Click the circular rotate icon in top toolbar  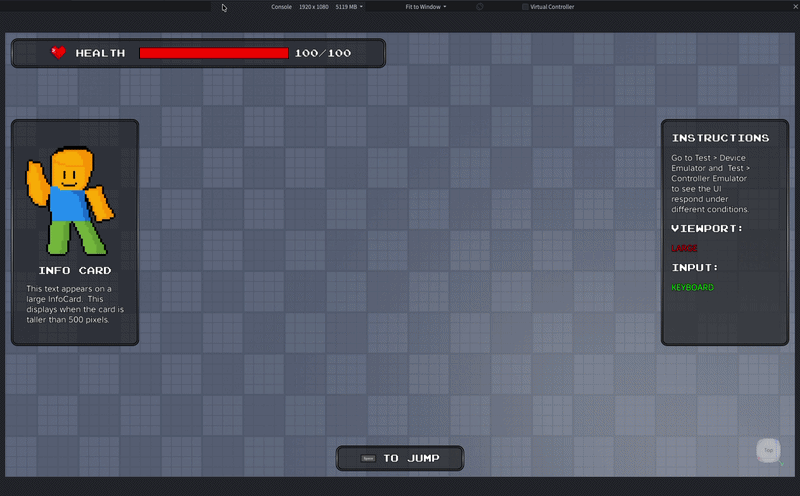[x=480, y=7]
